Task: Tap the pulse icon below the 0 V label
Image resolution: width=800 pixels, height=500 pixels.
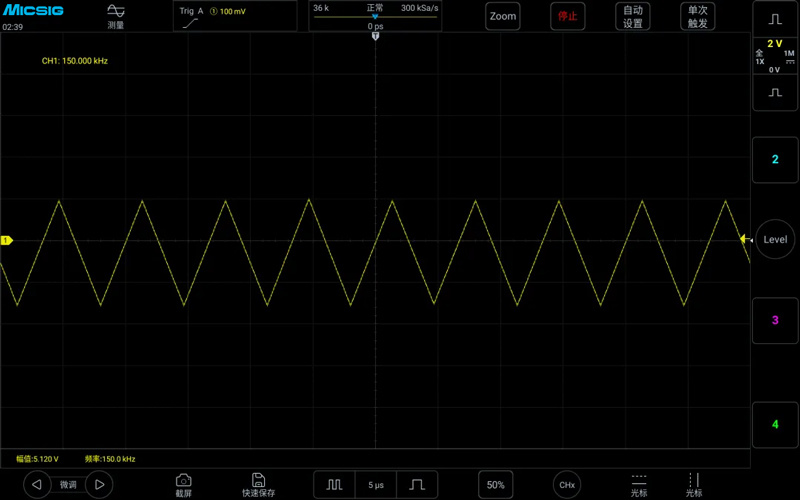Action: (x=775, y=92)
